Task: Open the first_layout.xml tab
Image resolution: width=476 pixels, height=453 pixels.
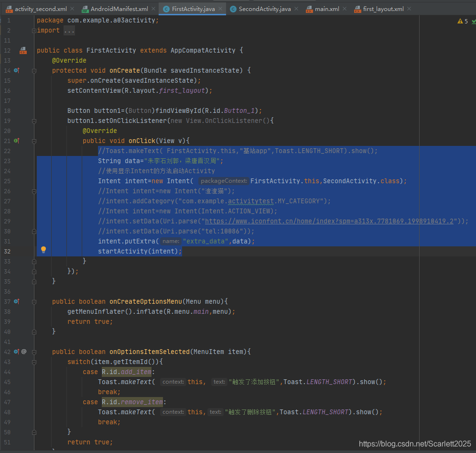Action: point(383,9)
